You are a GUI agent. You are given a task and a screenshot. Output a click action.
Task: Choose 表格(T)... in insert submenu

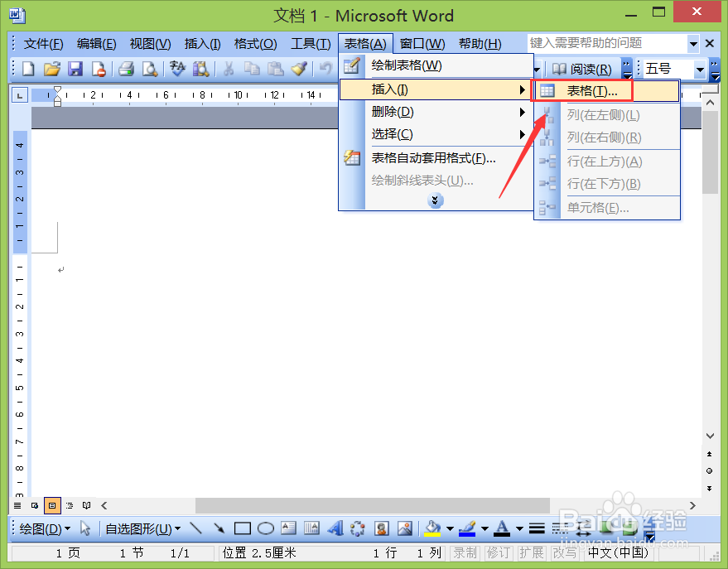coord(607,91)
